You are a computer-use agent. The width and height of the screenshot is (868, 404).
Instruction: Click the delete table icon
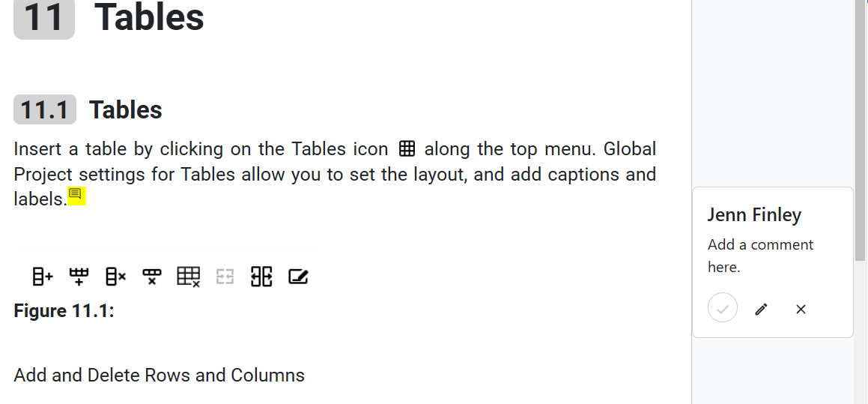[x=189, y=277]
